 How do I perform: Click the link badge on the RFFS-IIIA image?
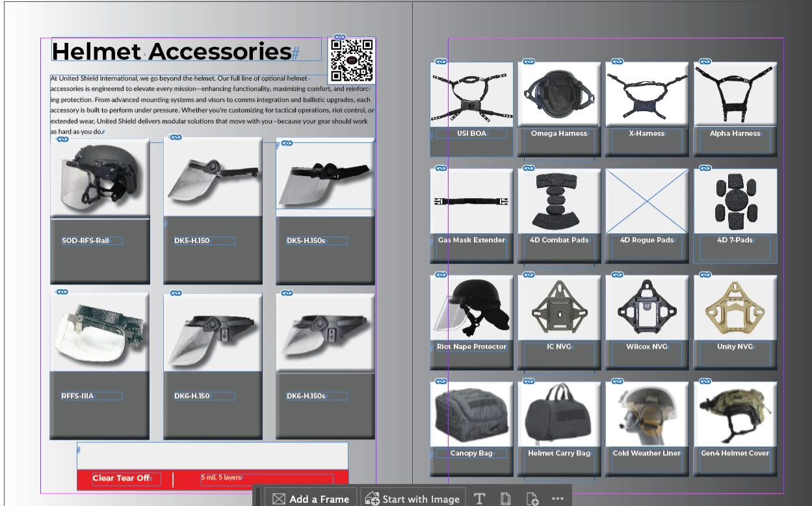point(62,292)
